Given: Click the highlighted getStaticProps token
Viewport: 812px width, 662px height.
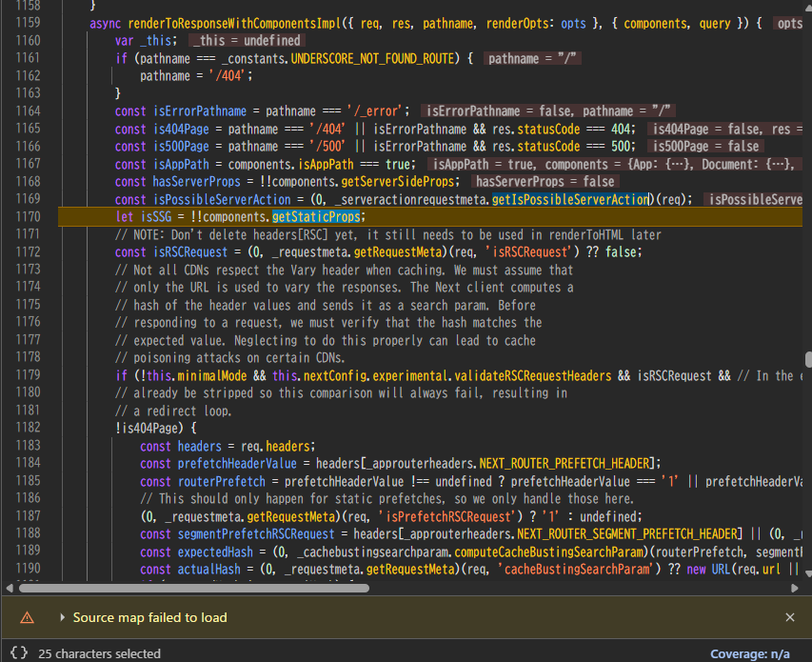Looking at the screenshot, I should pos(316,216).
